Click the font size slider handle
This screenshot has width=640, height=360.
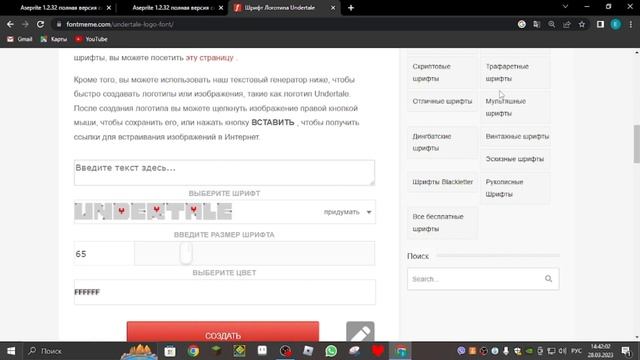[x=186, y=253]
